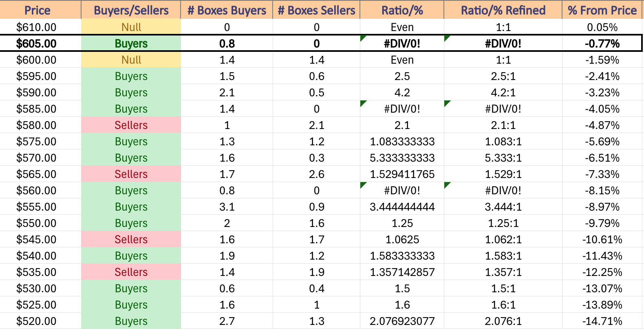The image size is (644, 329).
Task: Click 1.25 ratio cell in $550.00 row
Action: 402,223
